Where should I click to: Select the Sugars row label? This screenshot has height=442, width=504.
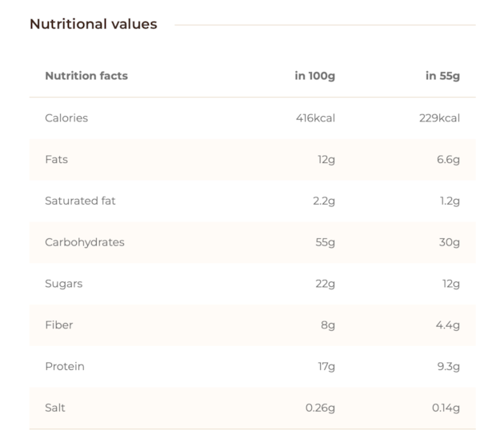64,284
